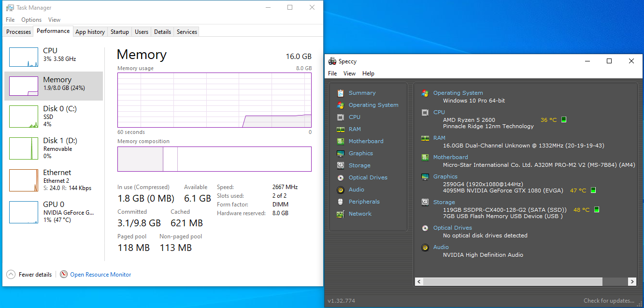Click the Speccy horizontal scrollbar thumb
Screen dimensions: 644x308
point(513,281)
